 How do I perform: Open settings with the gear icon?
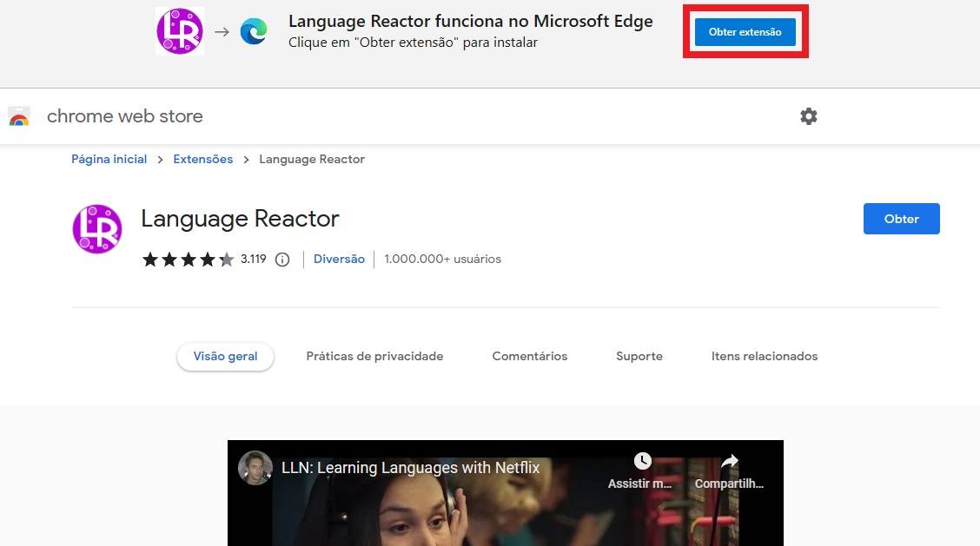coord(809,116)
